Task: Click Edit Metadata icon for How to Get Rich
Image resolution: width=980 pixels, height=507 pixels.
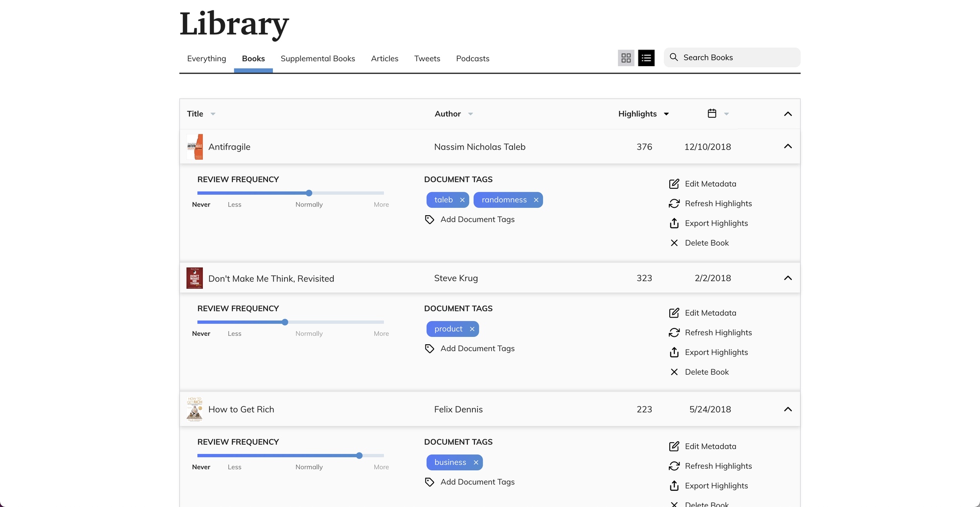Action: pyautogui.click(x=674, y=446)
